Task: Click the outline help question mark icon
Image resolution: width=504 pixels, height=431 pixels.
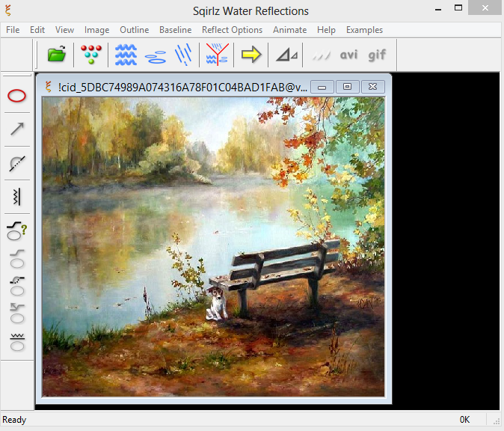Action: (16, 230)
